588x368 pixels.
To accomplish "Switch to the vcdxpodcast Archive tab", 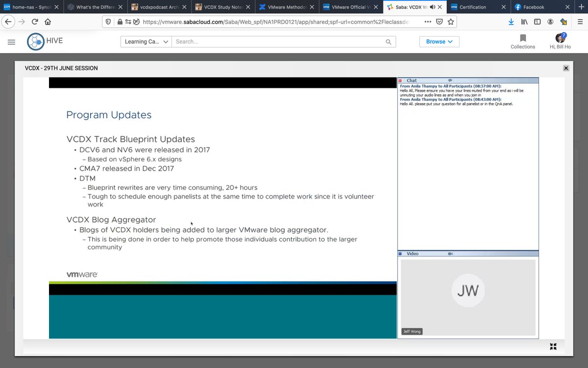I will (159, 7).
